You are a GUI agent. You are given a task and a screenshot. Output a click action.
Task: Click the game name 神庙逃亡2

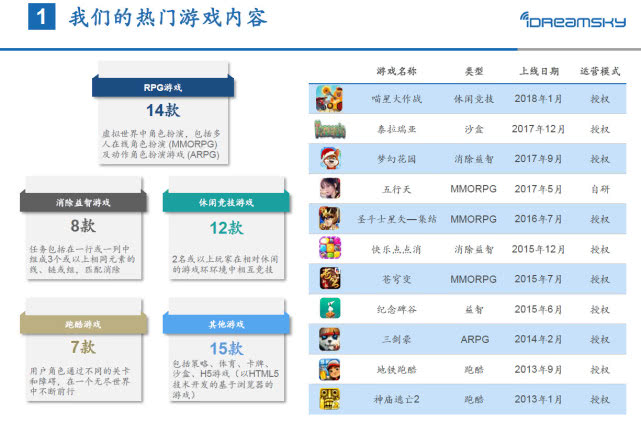coord(396,399)
